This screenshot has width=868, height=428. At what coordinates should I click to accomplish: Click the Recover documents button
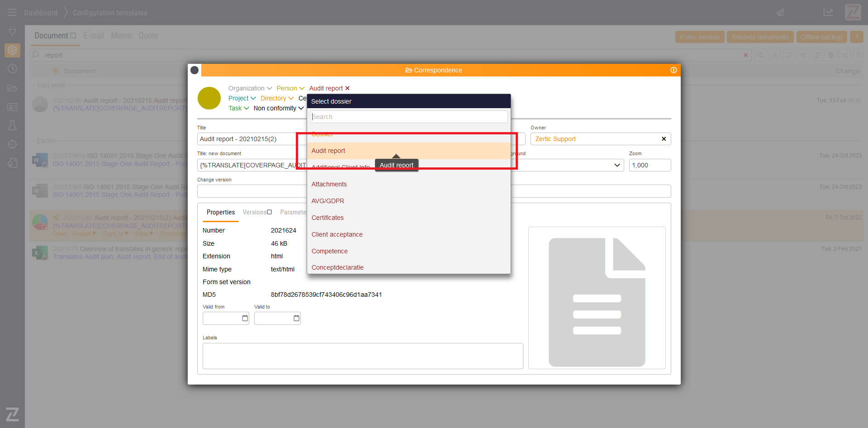760,37
